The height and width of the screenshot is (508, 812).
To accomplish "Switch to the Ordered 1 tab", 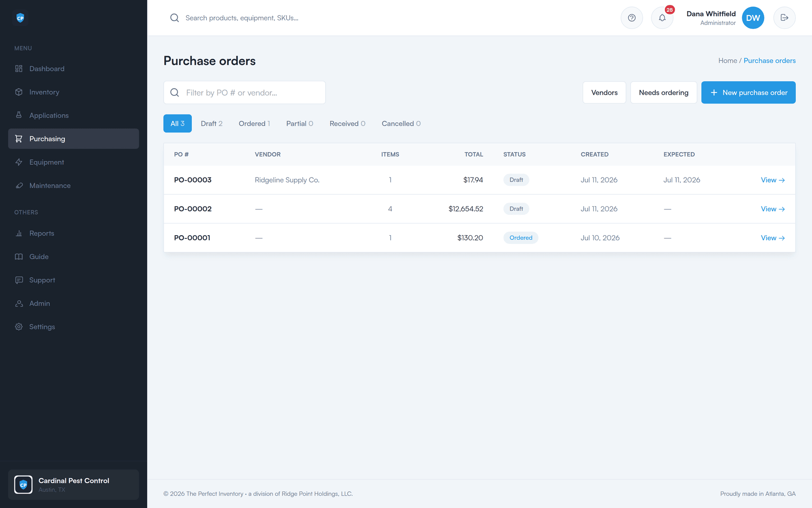I will [254, 124].
